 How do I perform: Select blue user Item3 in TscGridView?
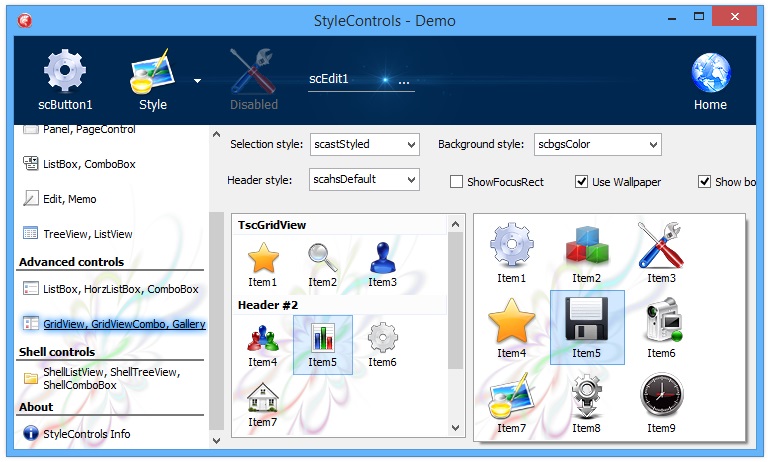click(383, 265)
